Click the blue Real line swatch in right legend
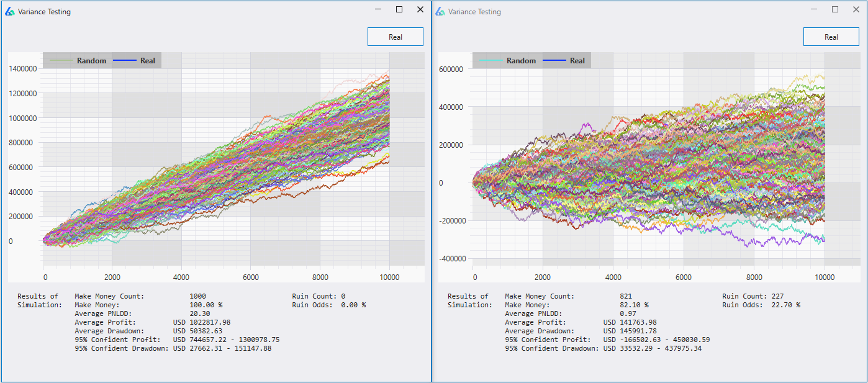Image resolution: width=868 pixels, height=383 pixels. 554,61
